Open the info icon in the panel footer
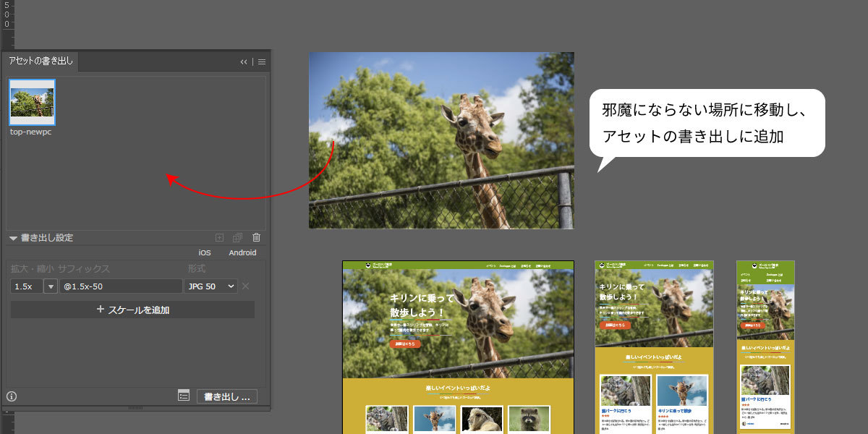The height and width of the screenshot is (434, 868). tap(12, 396)
